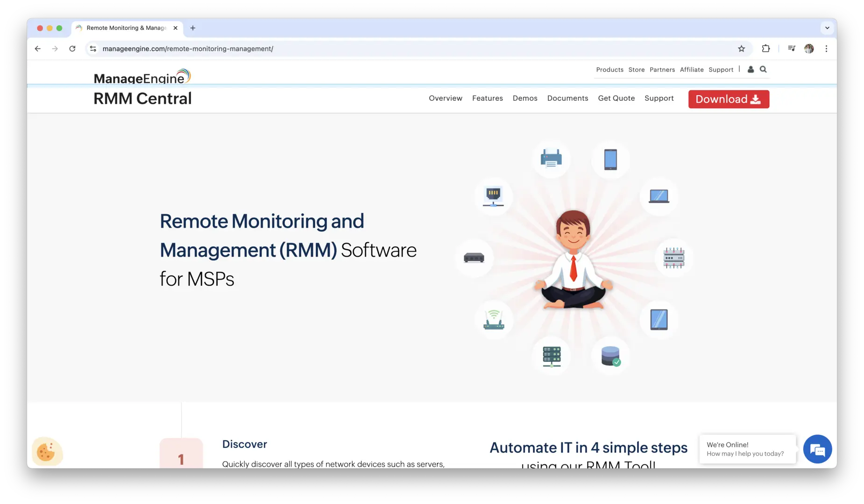Screen dimensions: 864x504
Task: Click the "Remote Monitoring and" headline text
Action: [262, 221]
